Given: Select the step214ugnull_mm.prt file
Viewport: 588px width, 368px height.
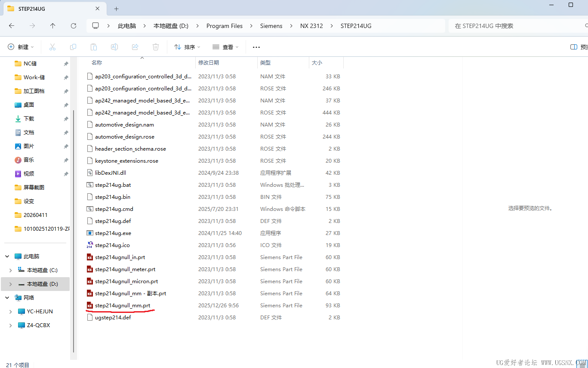Looking at the screenshot, I should click(123, 306).
